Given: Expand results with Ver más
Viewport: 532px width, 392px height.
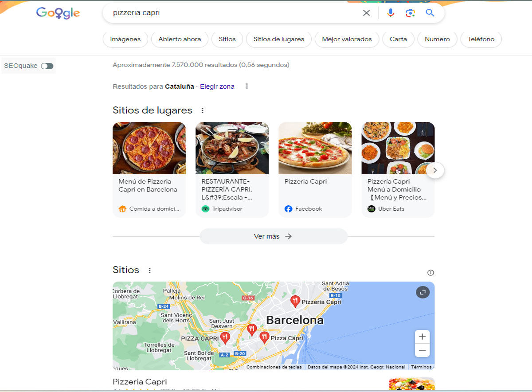Looking at the screenshot, I should [x=274, y=236].
